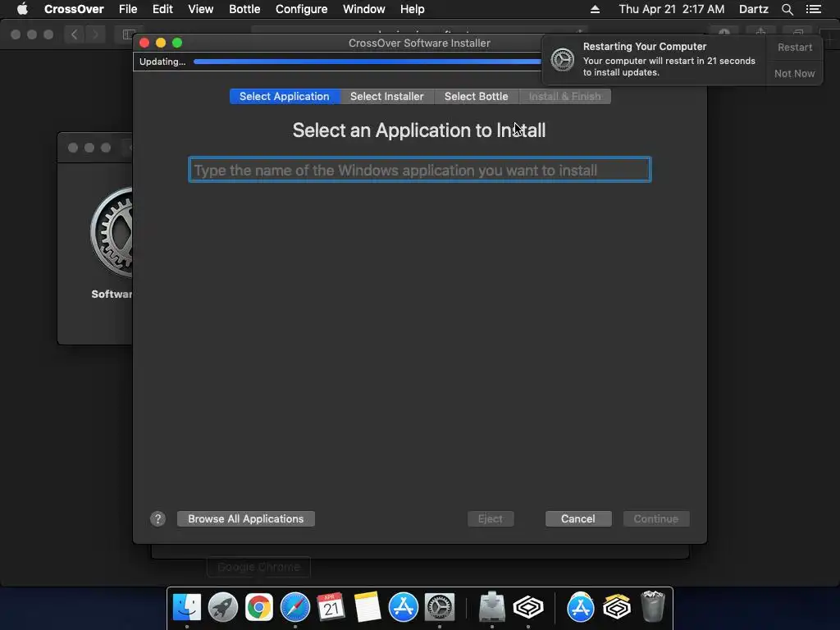Minimize the installer with yellow button
The width and height of the screenshot is (840, 630).
point(161,43)
